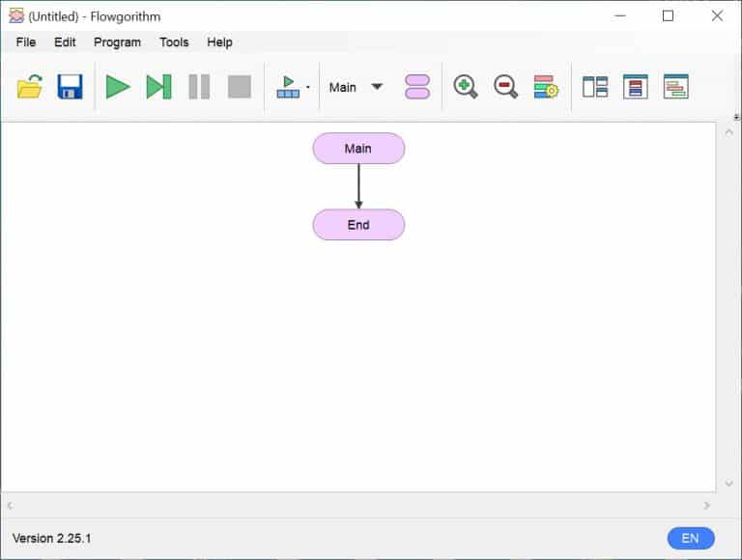Viewport: 742px width, 560px height.
Task: Pause the program with the pause icon
Action: (199, 87)
